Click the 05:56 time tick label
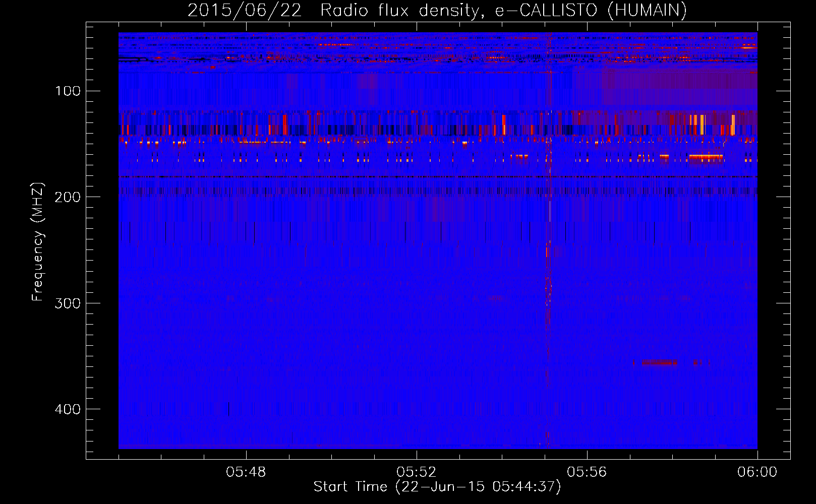This screenshot has width=816, height=504. tap(587, 472)
